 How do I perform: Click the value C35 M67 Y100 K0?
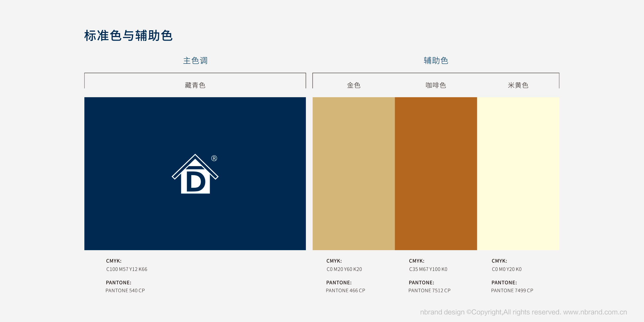(x=428, y=269)
